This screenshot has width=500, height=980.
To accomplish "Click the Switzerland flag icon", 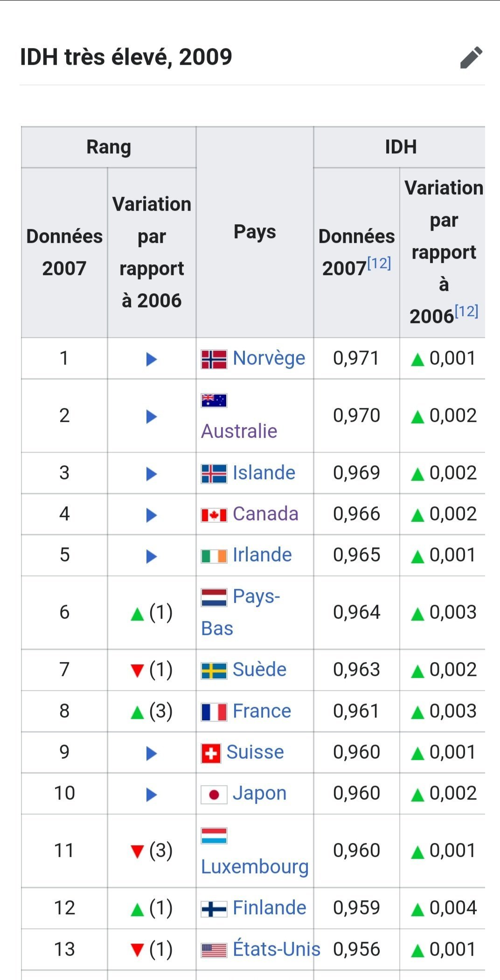I will (x=211, y=753).
